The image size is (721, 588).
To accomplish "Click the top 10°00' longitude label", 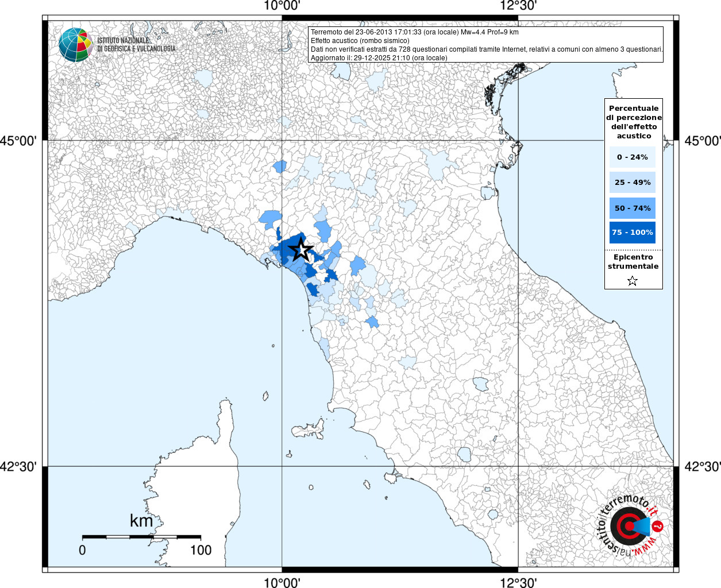I will point(282,6).
